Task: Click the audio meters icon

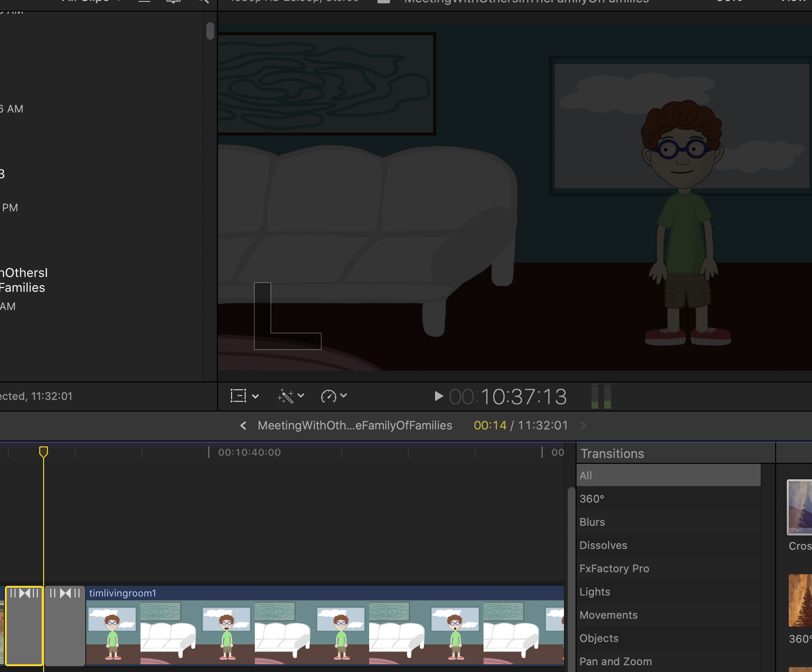Action: 601,397
